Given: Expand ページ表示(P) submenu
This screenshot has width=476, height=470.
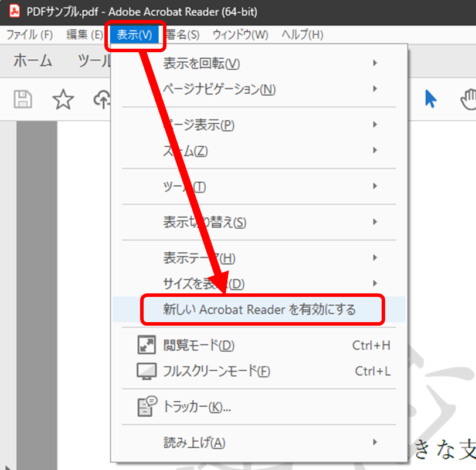Looking at the screenshot, I should [x=259, y=124].
